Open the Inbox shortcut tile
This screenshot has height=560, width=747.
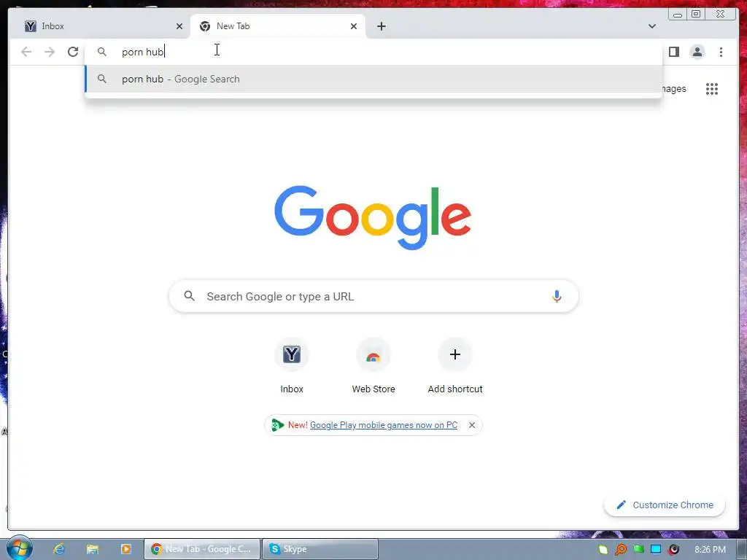click(292, 366)
